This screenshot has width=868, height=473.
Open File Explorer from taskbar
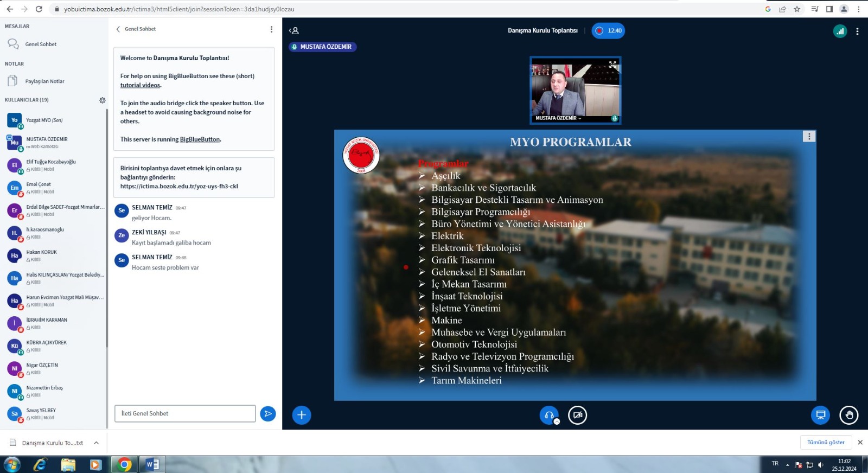[68, 464]
